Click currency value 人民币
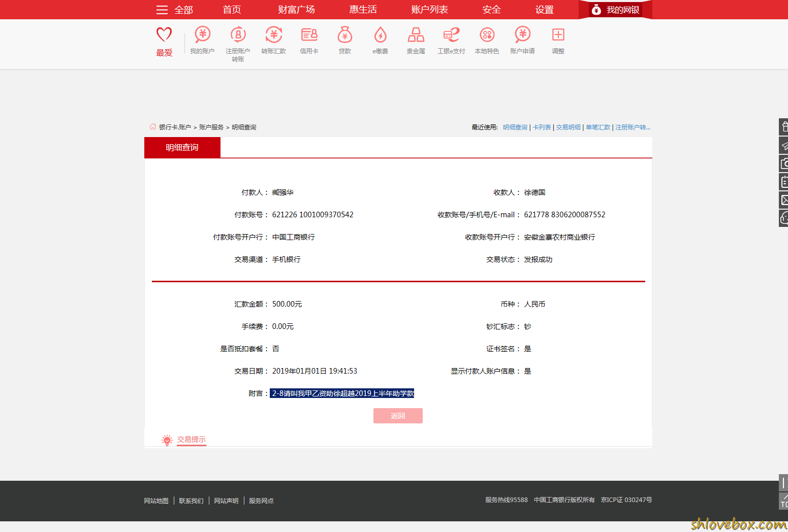788x532 pixels. 534,304
